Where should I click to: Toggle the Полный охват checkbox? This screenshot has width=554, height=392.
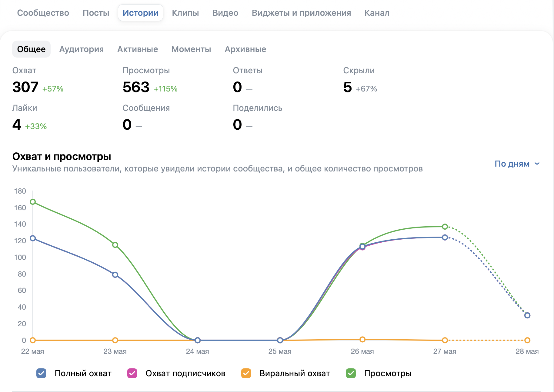[x=41, y=373]
